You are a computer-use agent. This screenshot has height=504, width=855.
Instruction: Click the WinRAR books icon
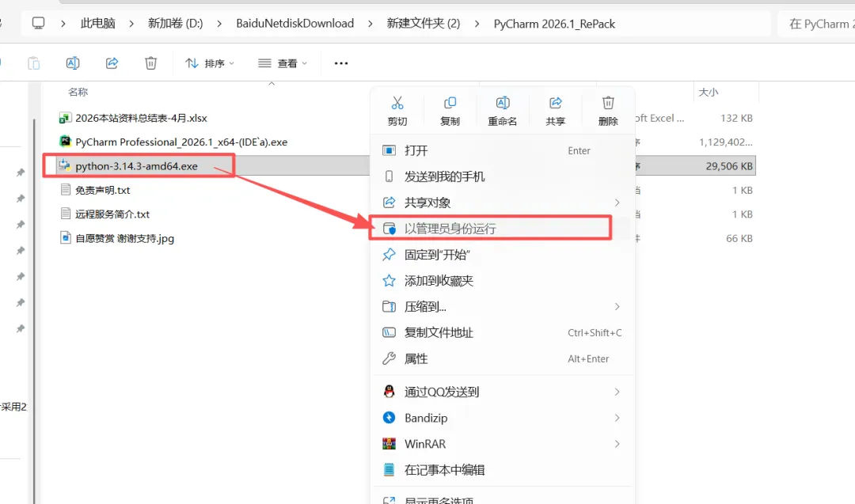point(389,444)
